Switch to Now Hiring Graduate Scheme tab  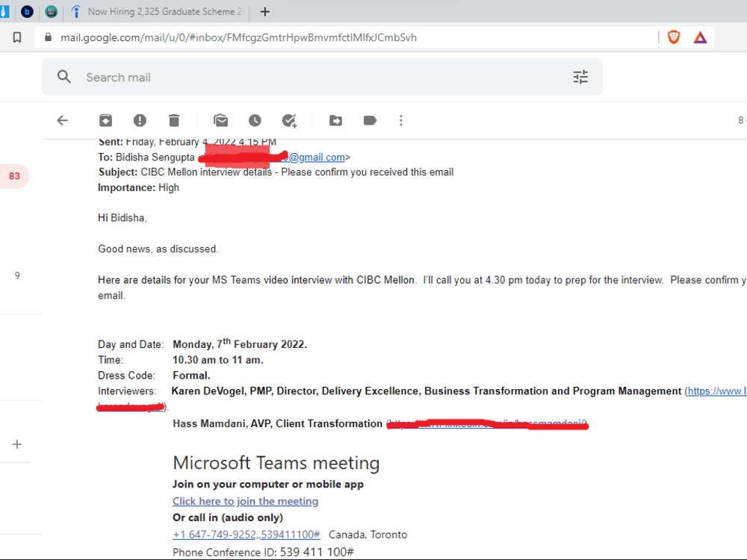tap(157, 11)
